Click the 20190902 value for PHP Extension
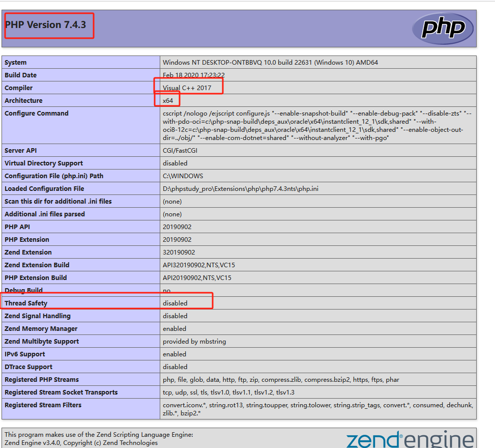This screenshot has height=448, width=495. point(177,239)
